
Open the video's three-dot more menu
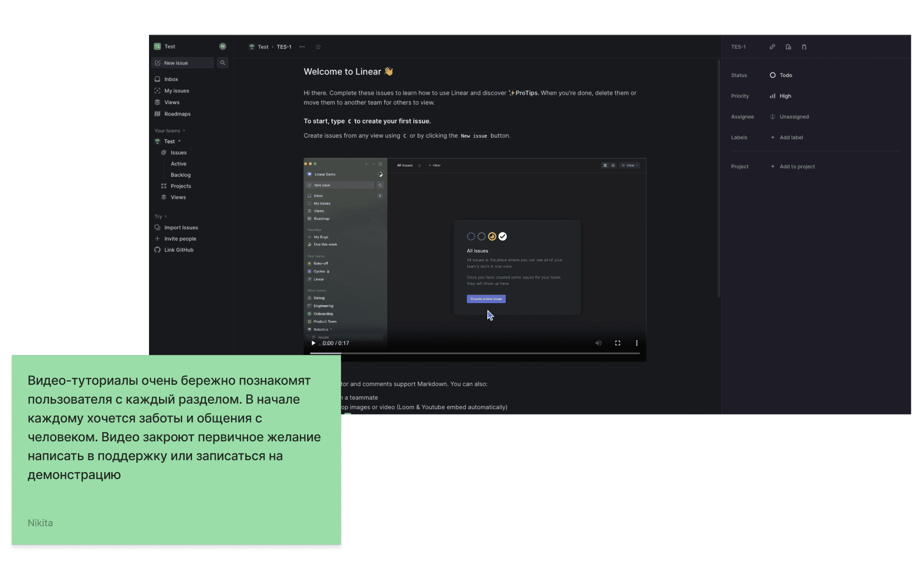(x=636, y=343)
